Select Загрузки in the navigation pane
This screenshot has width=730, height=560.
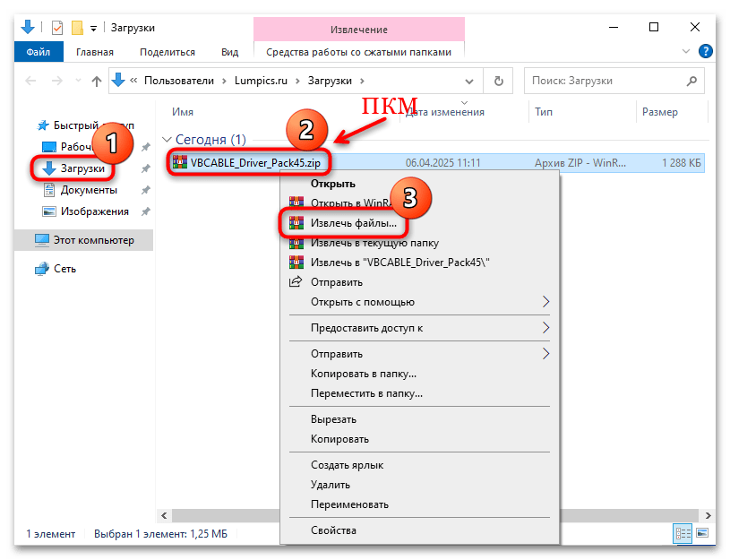82,168
